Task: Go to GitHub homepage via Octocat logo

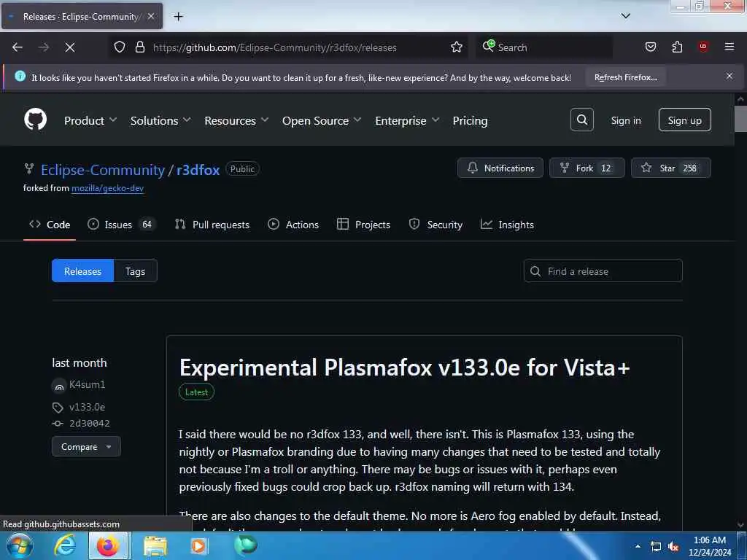Action: click(x=35, y=120)
